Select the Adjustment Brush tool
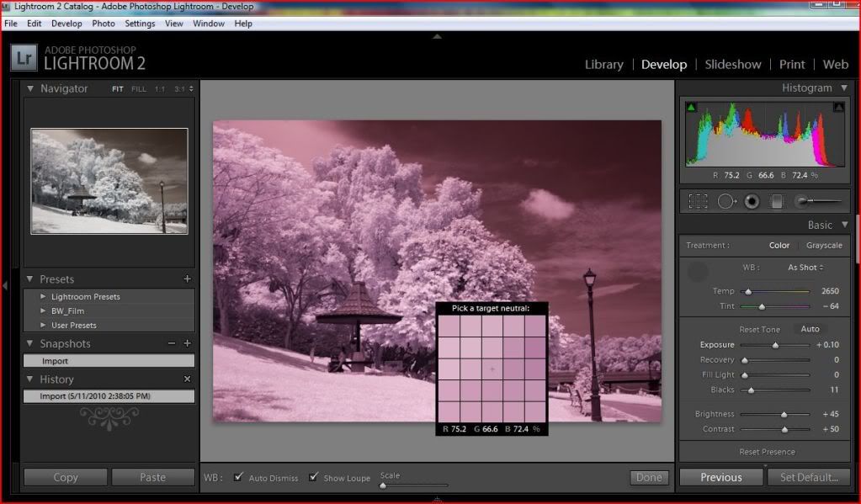The width and height of the screenshot is (861, 504). pyautogui.click(x=818, y=201)
